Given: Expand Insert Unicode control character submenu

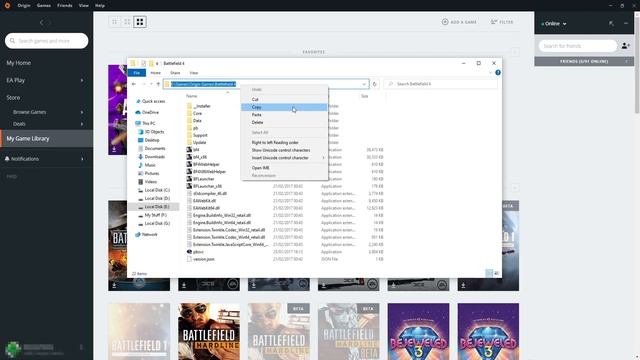Looking at the screenshot, I should pos(284,158).
